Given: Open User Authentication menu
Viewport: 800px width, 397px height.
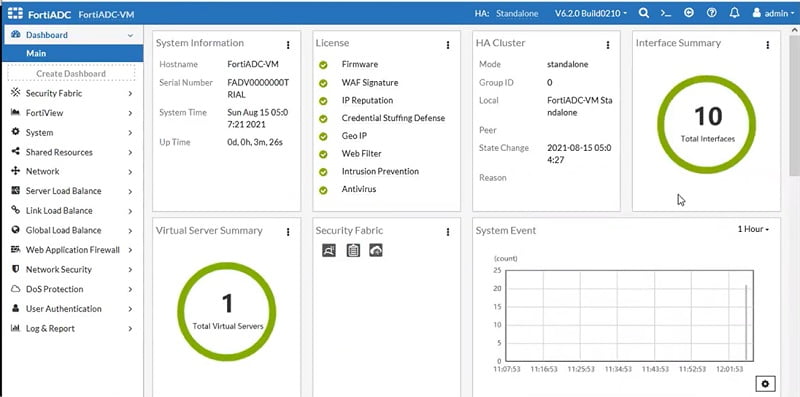Looking at the screenshot, I should pos(71,309).
